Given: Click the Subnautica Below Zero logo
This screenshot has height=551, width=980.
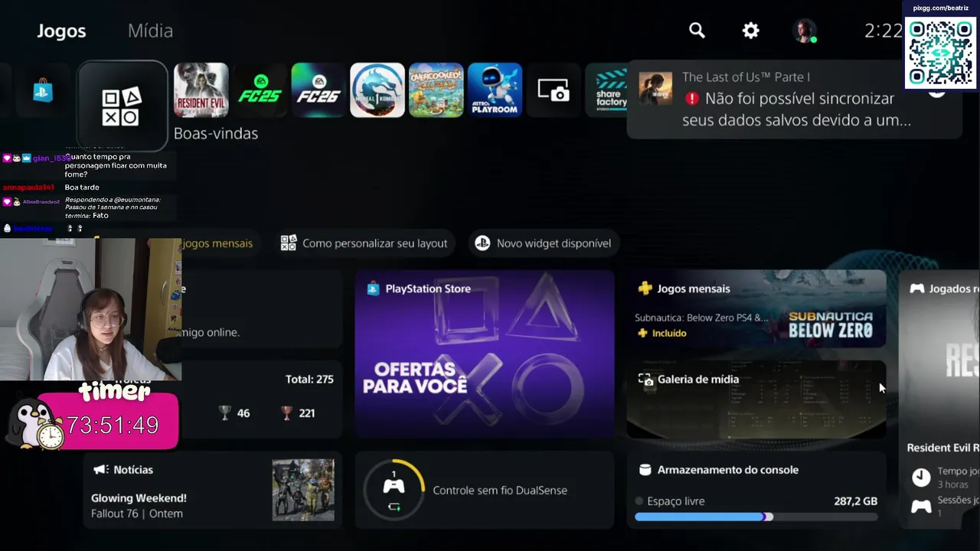Looking at the screenshot, I should coord(831,324).
